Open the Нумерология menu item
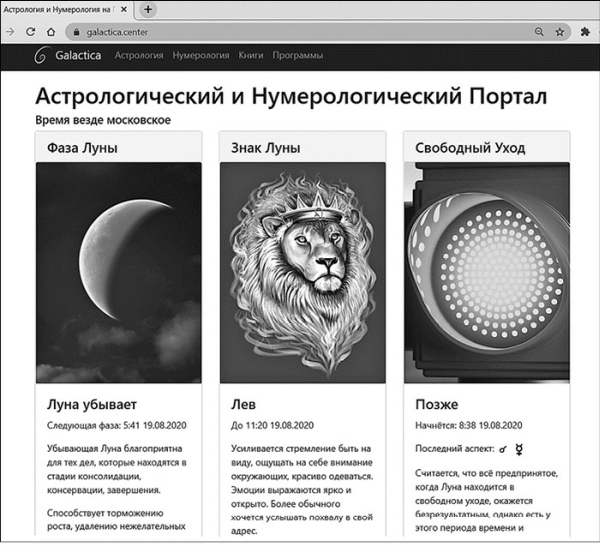The image size is (600, 545). pyautogui.click(x=200, y=56)
